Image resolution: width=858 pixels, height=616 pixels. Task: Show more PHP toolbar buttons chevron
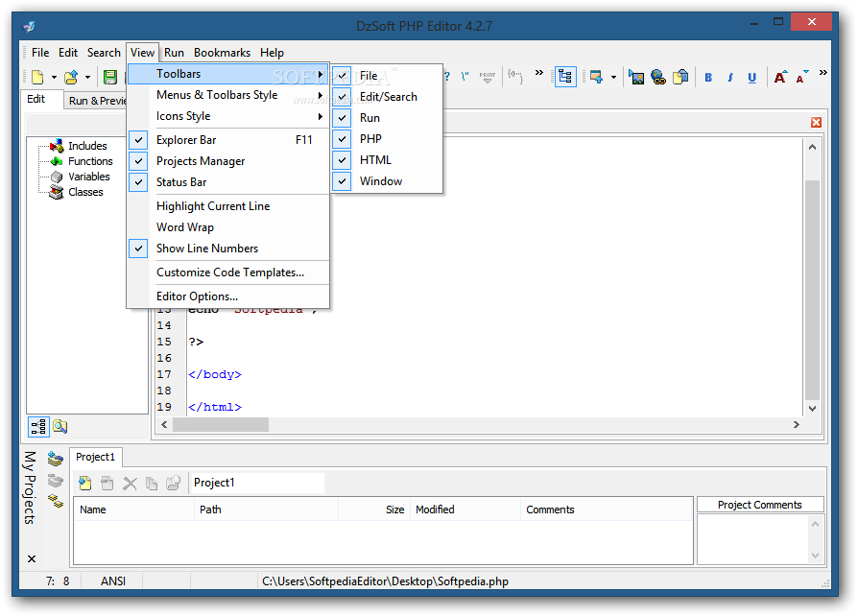point(539,72)
